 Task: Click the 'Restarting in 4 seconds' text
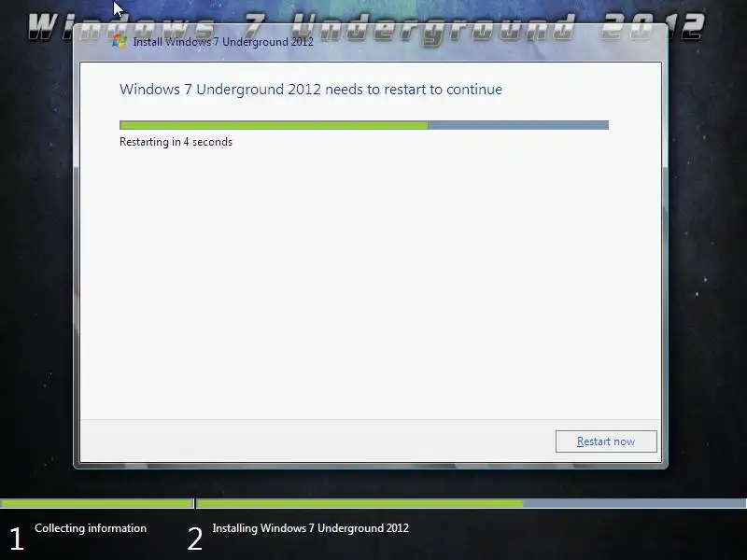point(176,142)
